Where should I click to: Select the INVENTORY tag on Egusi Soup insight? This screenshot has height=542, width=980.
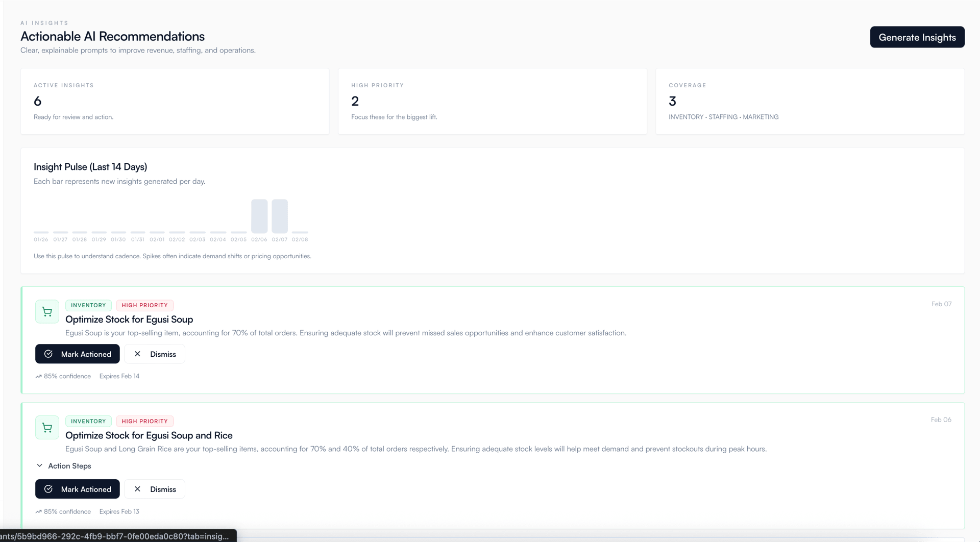[x=88, y=305]
